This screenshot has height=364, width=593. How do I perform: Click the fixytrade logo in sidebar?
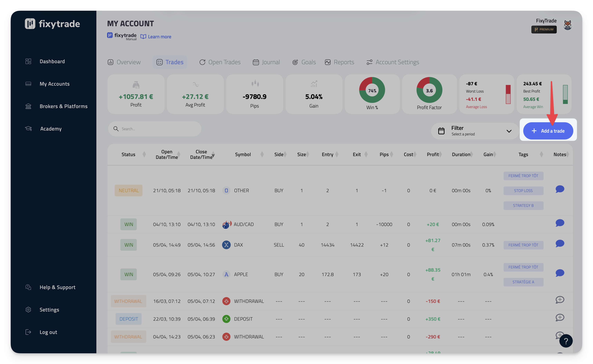tap(52, 24)
